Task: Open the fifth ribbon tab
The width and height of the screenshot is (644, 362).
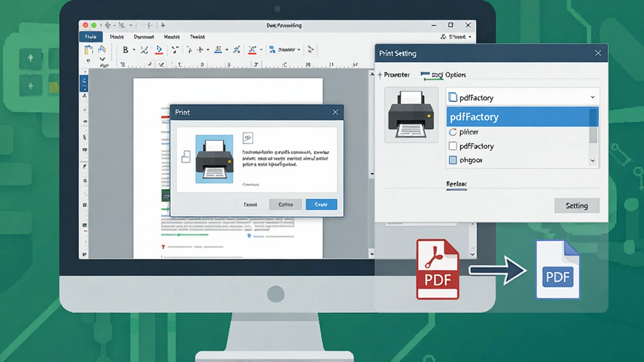Action: pyautogui.click(x=197, y=37)
